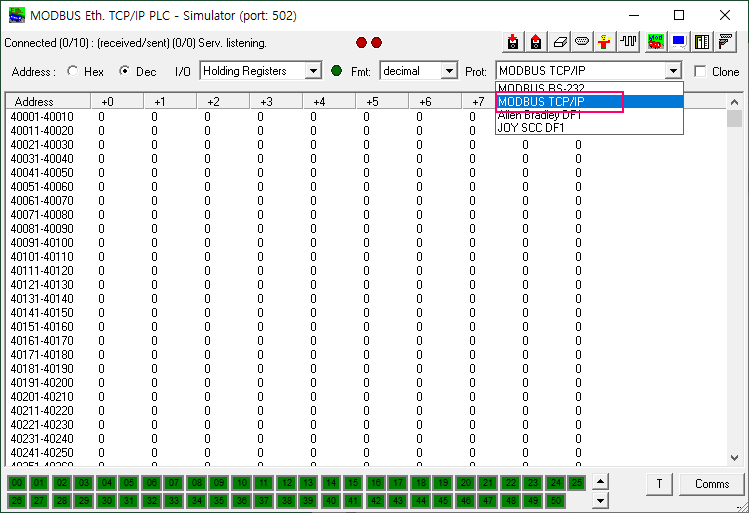The image size is (749, 513).
Task: Click the application icon in the title bar
Action: click(x=17, y=15)
